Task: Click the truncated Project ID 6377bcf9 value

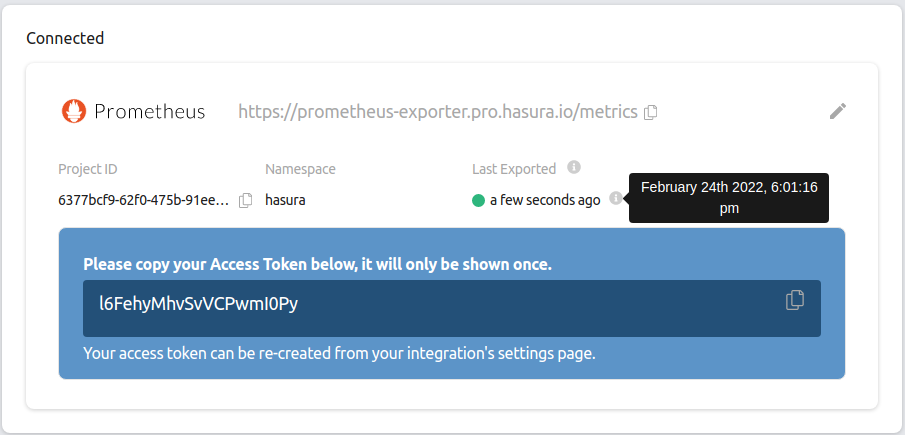Action: pyautogui.click(x=144, y=200)
